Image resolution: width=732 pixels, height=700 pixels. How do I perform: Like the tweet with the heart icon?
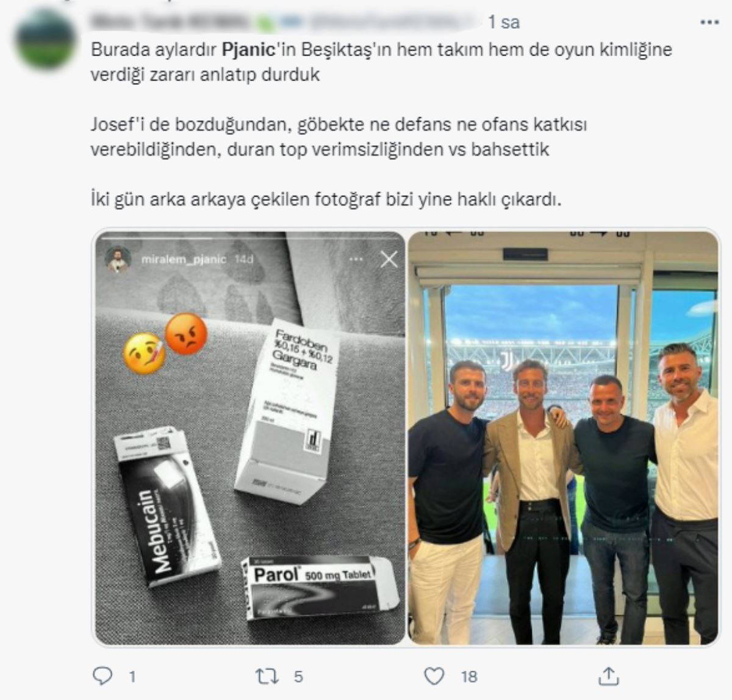[434, 676]
